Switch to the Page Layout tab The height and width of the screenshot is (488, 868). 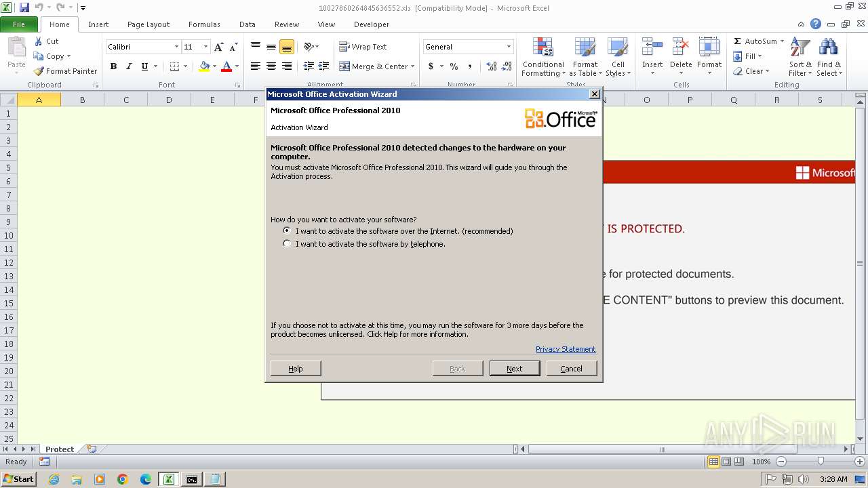click(149, 24)
